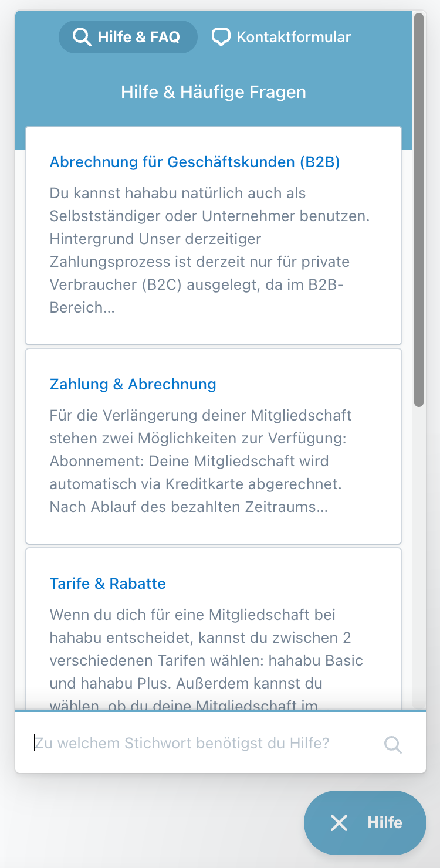Screen dimensions: 440x868
Task: Click the magnifier icon in Hilfe & FAQ tab
Action: click(82, 37)
